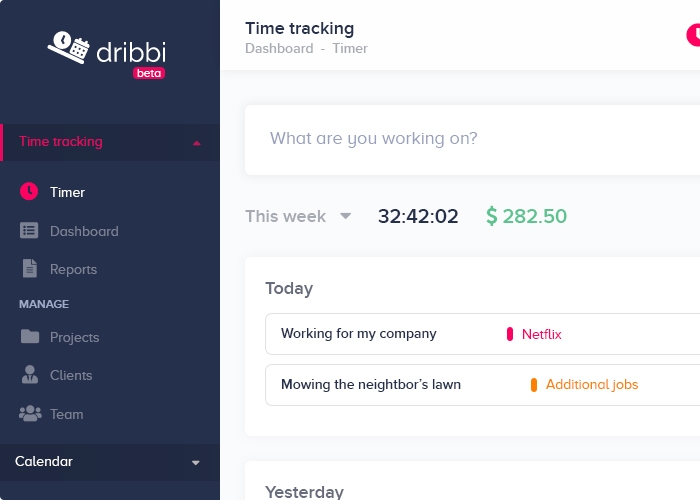Screen dimensions: 700x500
Task: Click the Additional jobs project label
Action: [x=592, y=384]
